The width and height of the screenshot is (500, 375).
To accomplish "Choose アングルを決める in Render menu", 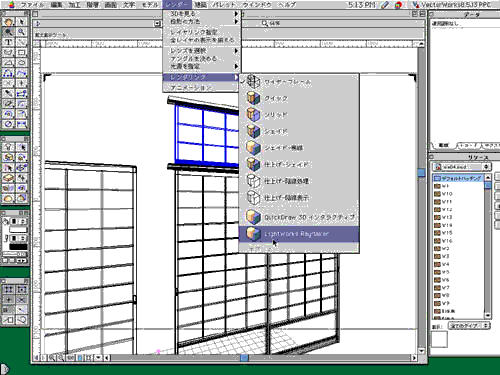I will [x=201, y=59].
